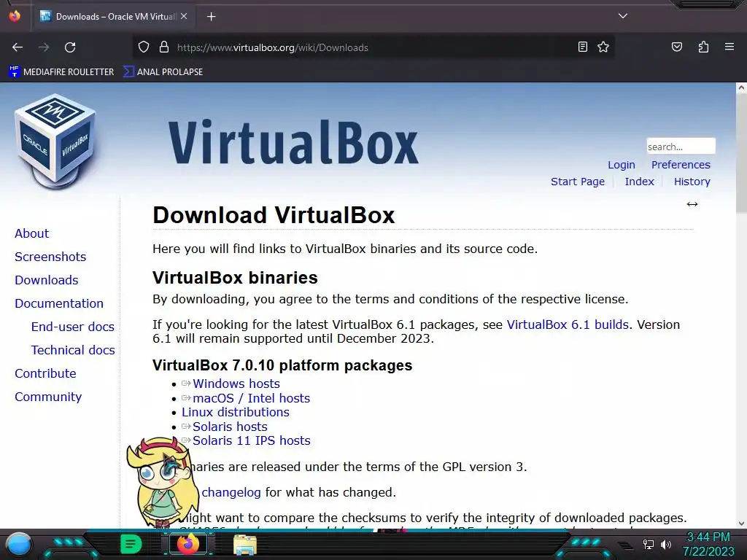Image resolution: width=747 pixels, height=560 pixels.
Task: Open the Linux distributions link
Action: pyautogui.click(x=236, y=413)
